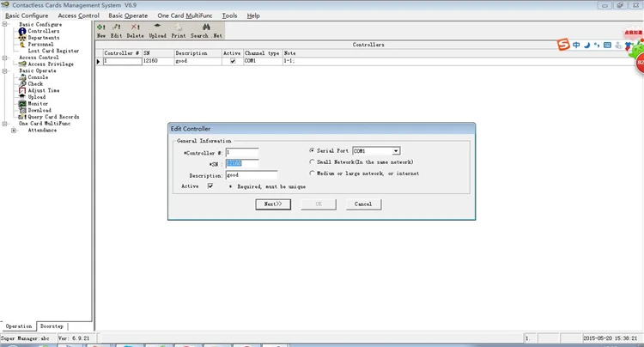This screenshot has width=644, height=347.
Task: Open the One Card MultiFunc menu
Action: click(x=185, y=15)
